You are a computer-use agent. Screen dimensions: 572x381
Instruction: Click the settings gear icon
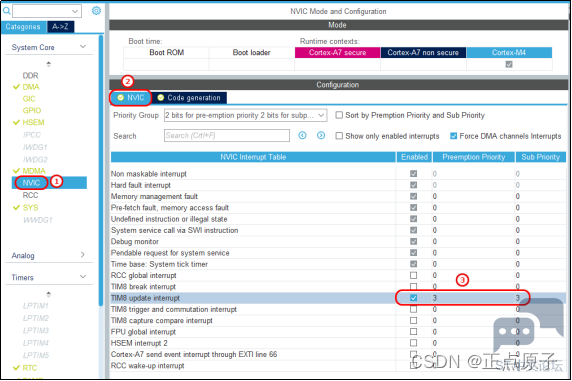96,11
